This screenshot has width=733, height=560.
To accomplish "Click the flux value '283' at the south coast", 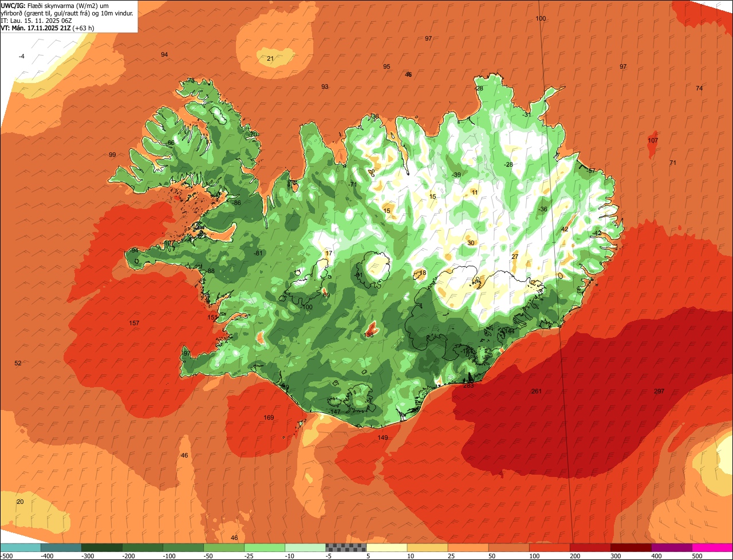I will [468, 385].
